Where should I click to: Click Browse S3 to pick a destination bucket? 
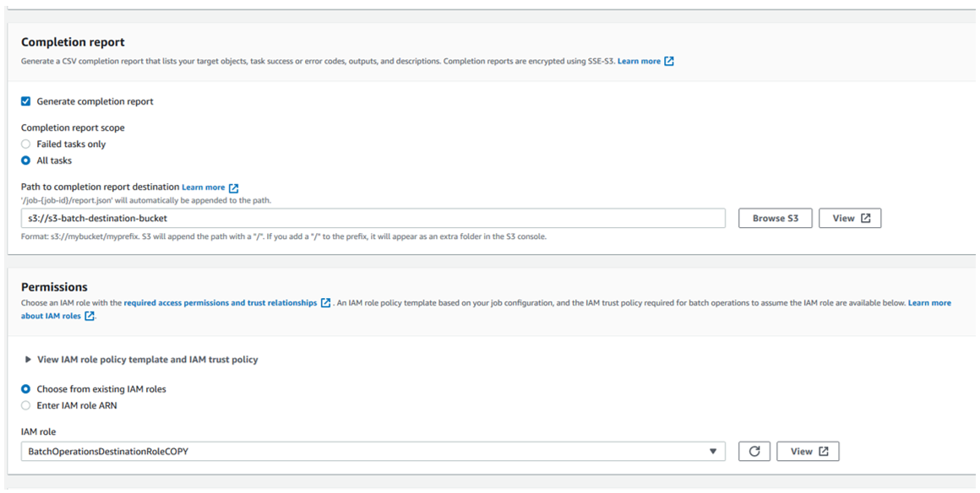click(775, 218)
